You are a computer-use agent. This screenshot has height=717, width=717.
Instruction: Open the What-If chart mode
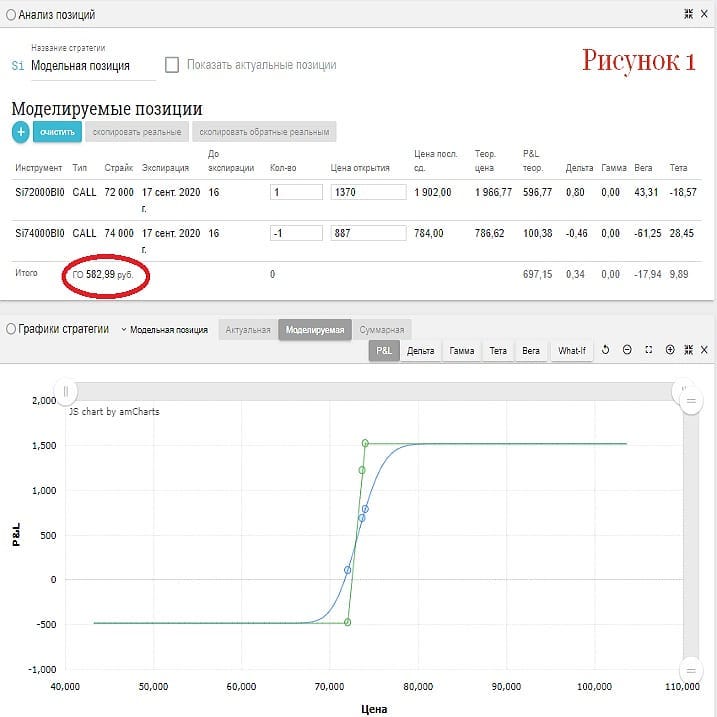pyautogui.click(x=572, y=351)
